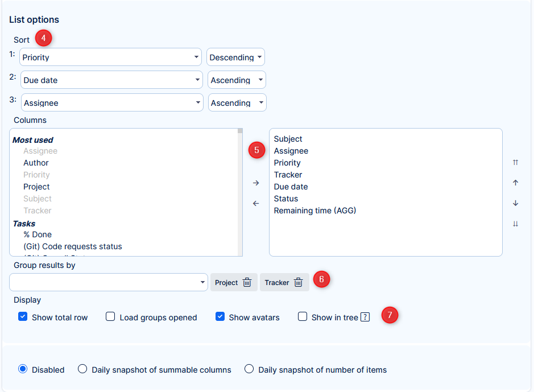
Task: Select Daily snapshot of summable columns
Action: (82, 369)
